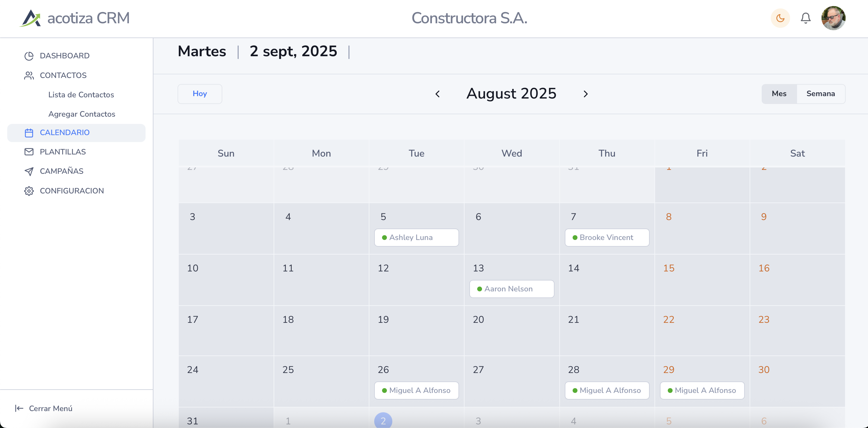Open the notifications bell

coord(805,18)
